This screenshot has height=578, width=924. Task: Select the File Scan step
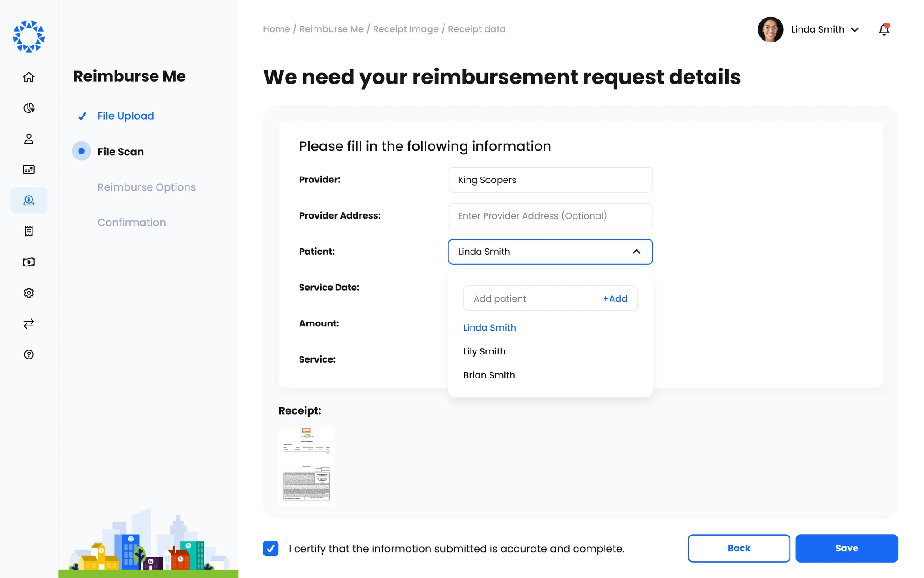120,152
